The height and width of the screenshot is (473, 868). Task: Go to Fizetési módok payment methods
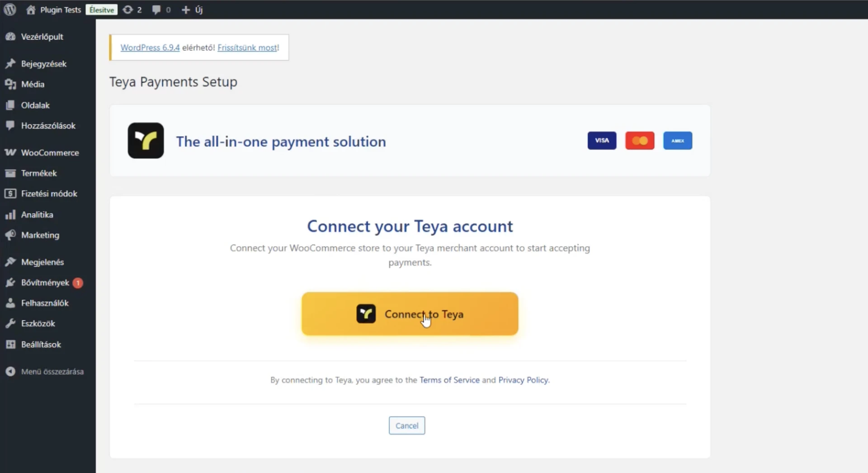coord(49,194)
